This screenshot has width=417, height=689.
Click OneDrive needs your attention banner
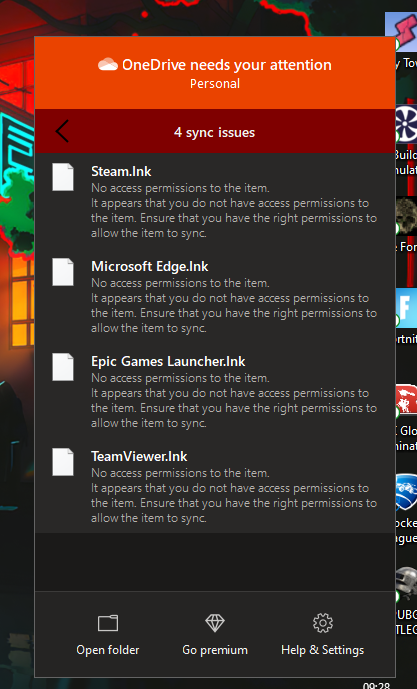click(215, 73)
